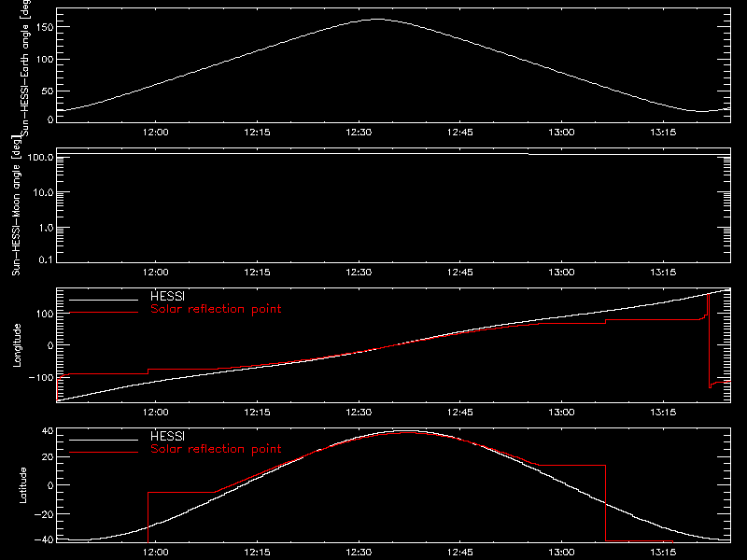The image size is (747, 560).
Task: Click 12:00 time label under Longitude plot
Action: (x=155, y=412)
